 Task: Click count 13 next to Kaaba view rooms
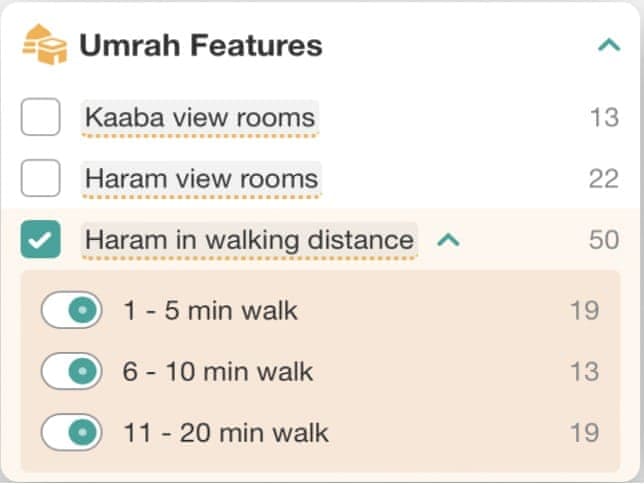[604, 118]
